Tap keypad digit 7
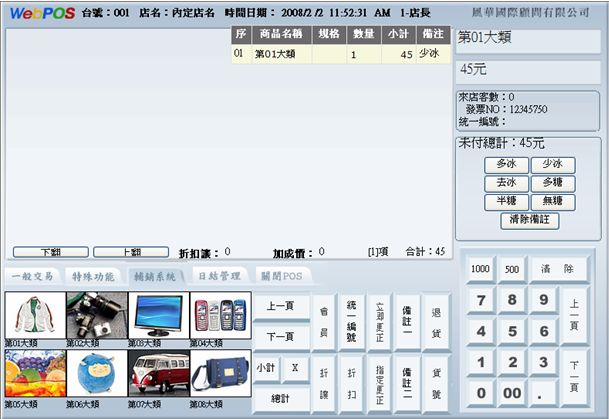The image size is (609, 419). coord(481,300)
